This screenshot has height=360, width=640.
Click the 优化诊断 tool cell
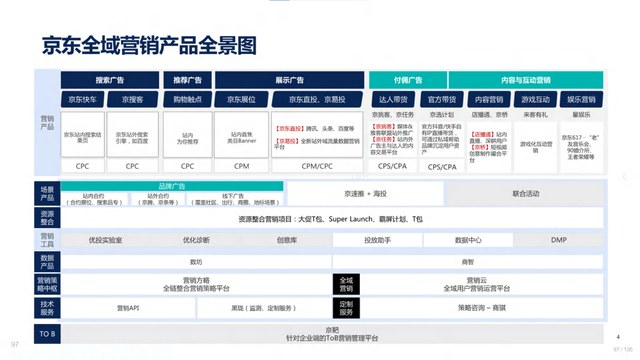[x=196, y=240]
